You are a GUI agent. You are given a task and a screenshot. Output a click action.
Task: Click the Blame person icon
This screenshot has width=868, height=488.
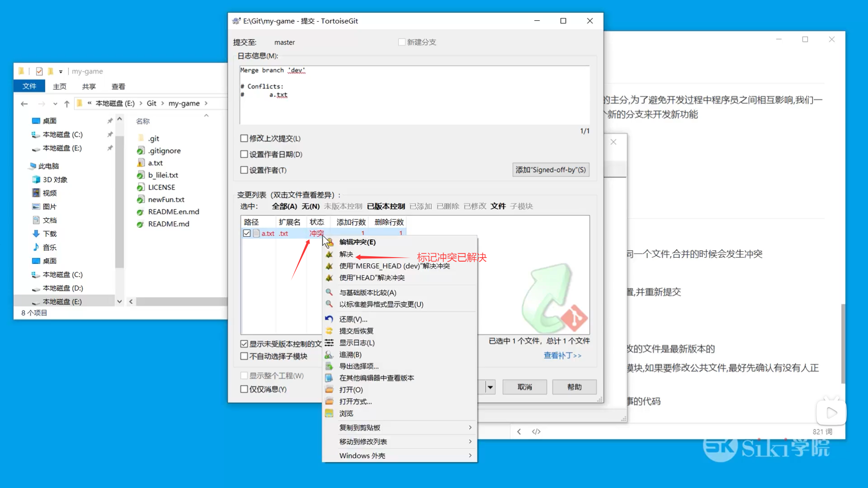[x=329, y=355]
